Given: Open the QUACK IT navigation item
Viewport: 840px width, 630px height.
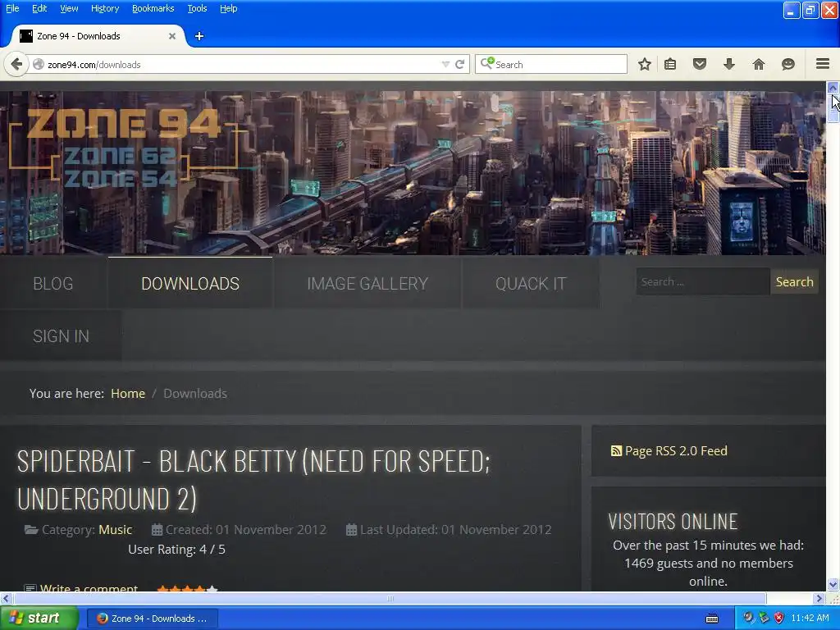Looking at the screenshot, I should point(531,283).
